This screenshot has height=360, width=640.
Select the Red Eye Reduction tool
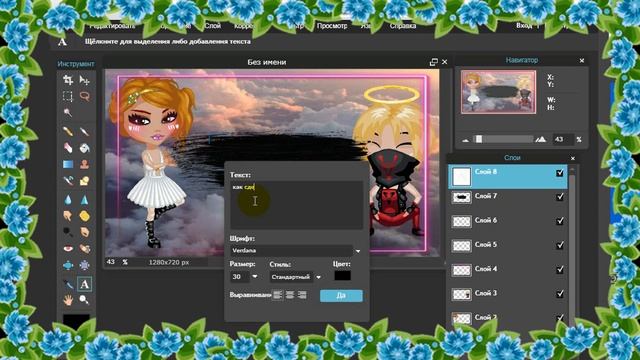point(68,248)
